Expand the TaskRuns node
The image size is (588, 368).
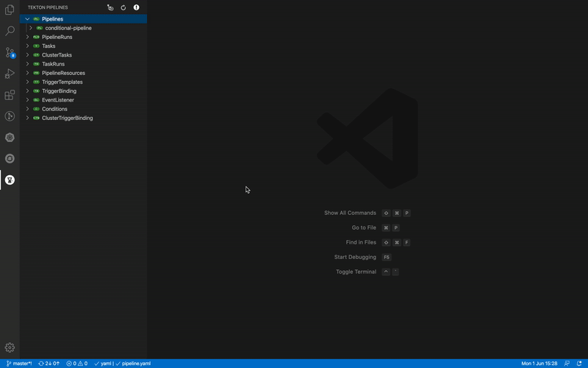27,64
